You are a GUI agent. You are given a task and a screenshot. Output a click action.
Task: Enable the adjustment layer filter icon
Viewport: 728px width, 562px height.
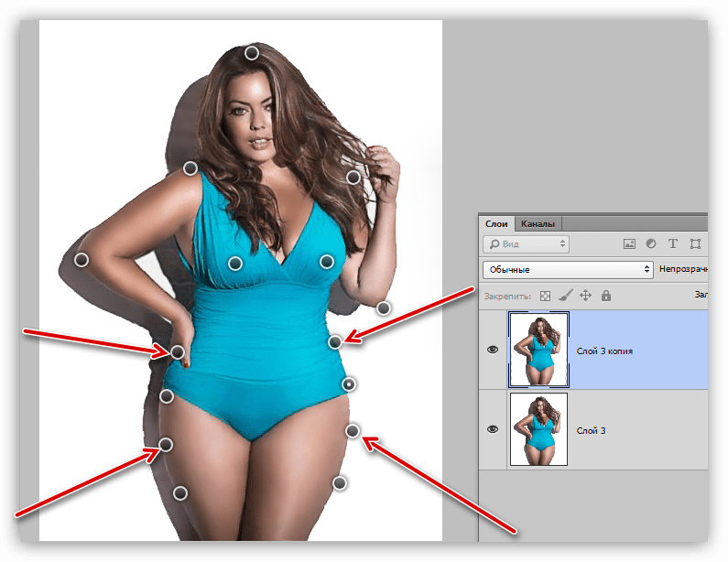(651, 243)
